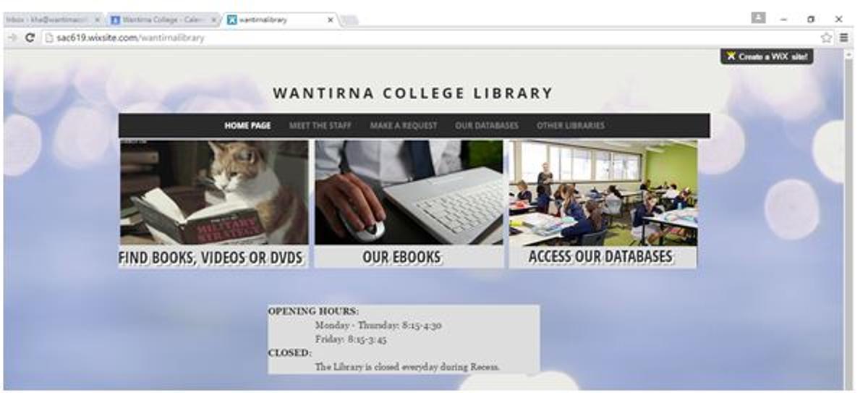Close the Inbox mail tab

pyautogui.click(x=98, y=20)
